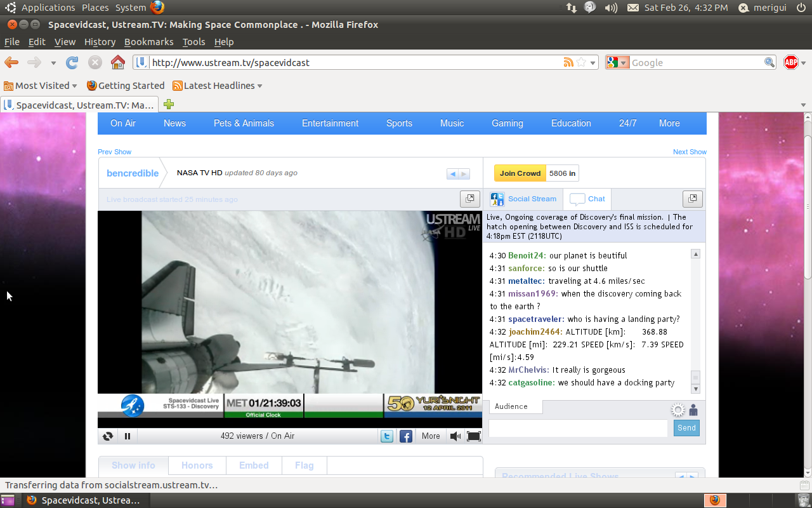Click the chat user person icon
Viewport: 812px width, 508px height.
pos(693,410)
